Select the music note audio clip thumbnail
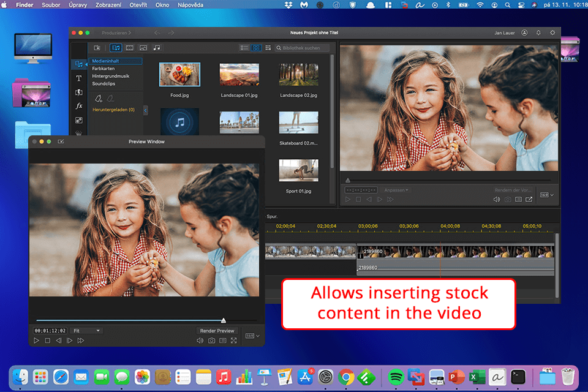This screenshot has height=392, width=588. 179,122
